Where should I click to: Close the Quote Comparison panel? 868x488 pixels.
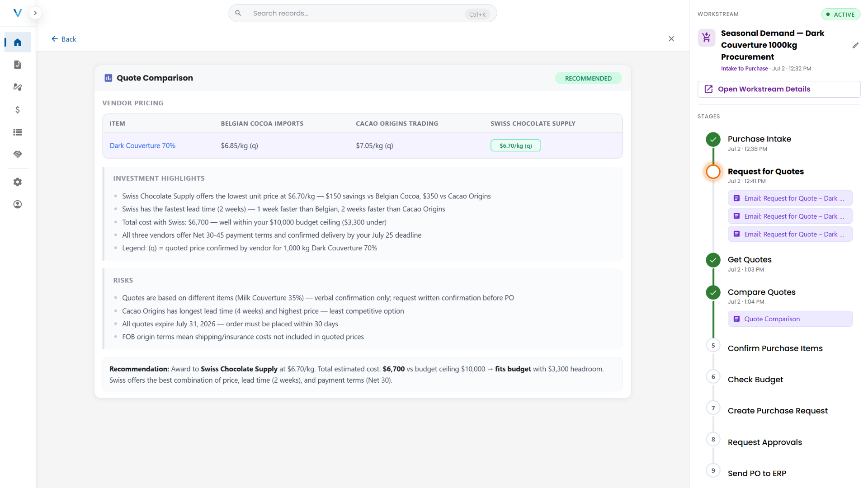pyautogui.click(x=671, y=39)
